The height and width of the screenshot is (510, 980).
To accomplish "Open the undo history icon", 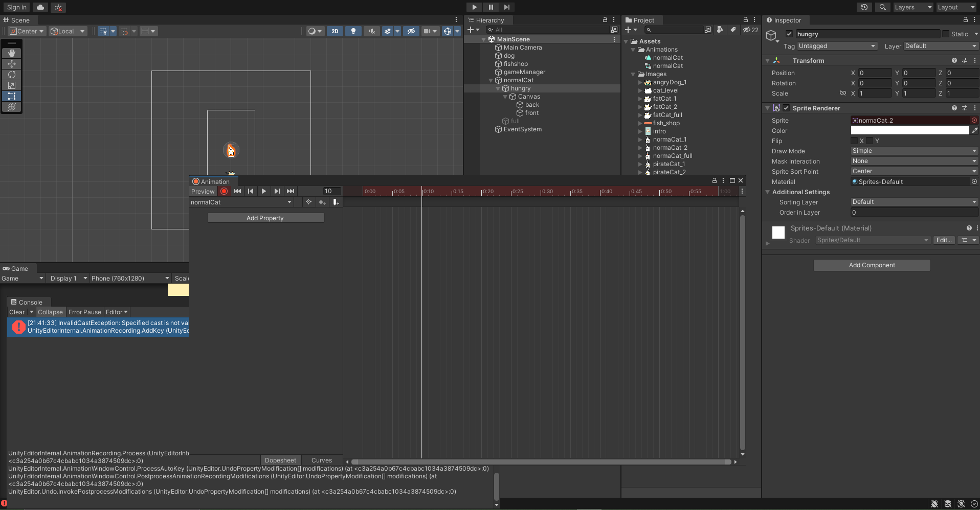I will 864,7.
